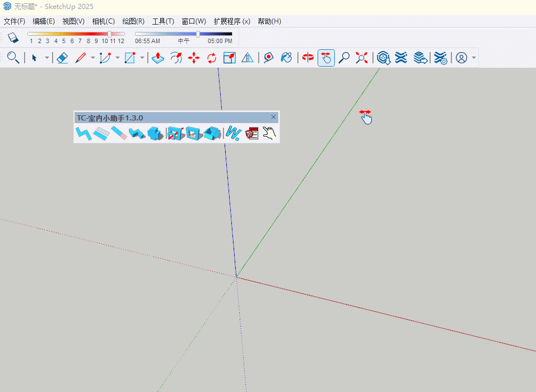
Task: Open the 相机(C) menu
Action: [x=103, y=21]
